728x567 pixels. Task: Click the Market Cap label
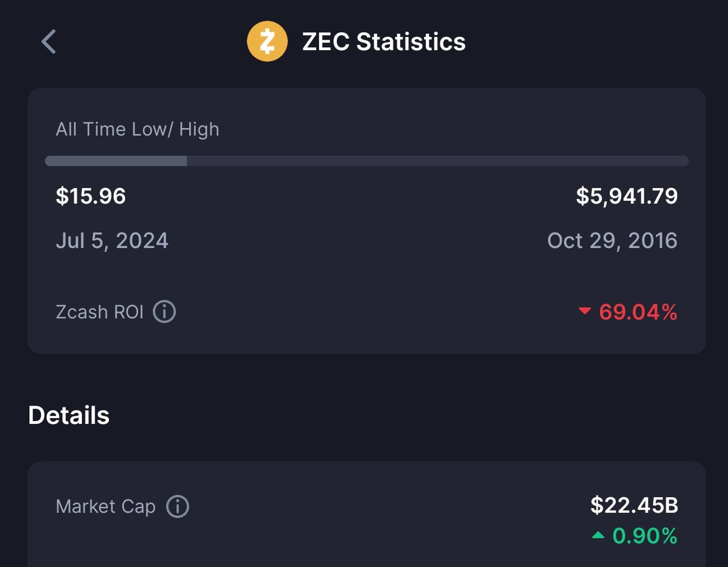click(106, 506)
